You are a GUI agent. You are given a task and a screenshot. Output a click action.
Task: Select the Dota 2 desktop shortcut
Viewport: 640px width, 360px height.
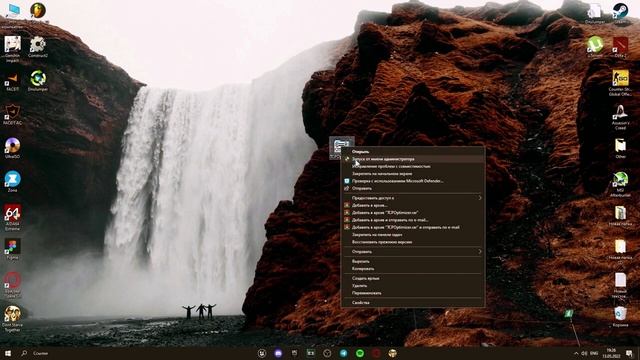[x=620, y=47]
